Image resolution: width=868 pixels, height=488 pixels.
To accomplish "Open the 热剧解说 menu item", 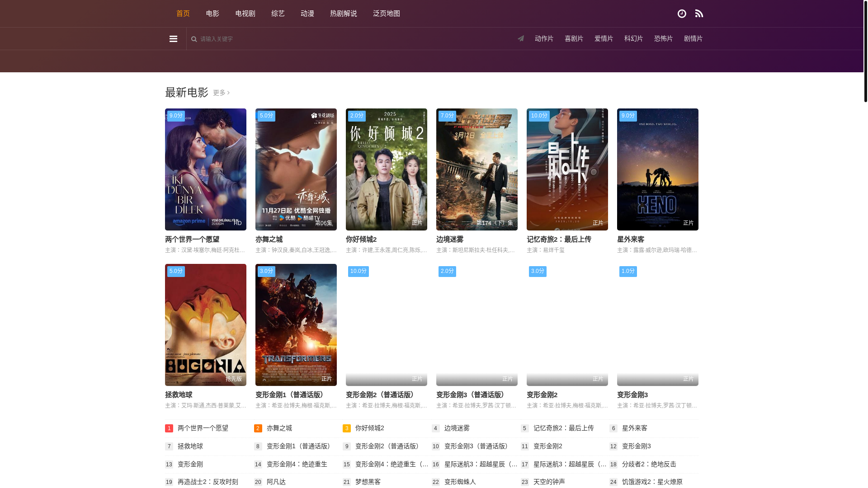I will coord(344,14).
